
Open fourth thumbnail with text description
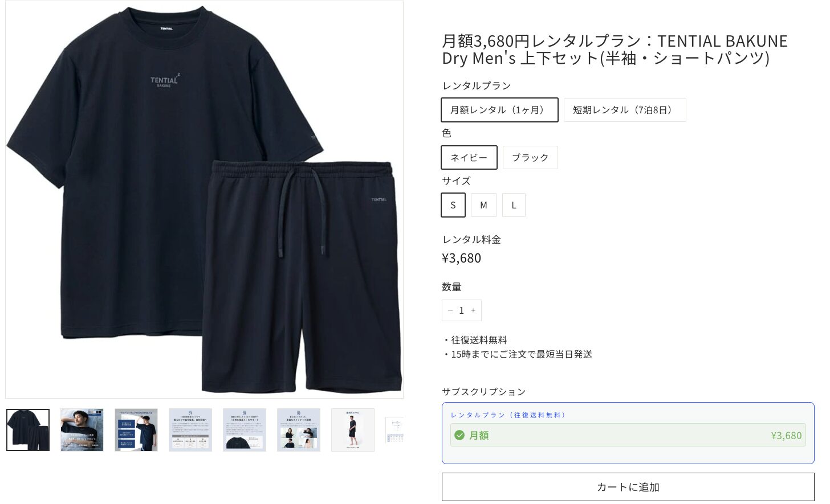click(x=190, y=430)
